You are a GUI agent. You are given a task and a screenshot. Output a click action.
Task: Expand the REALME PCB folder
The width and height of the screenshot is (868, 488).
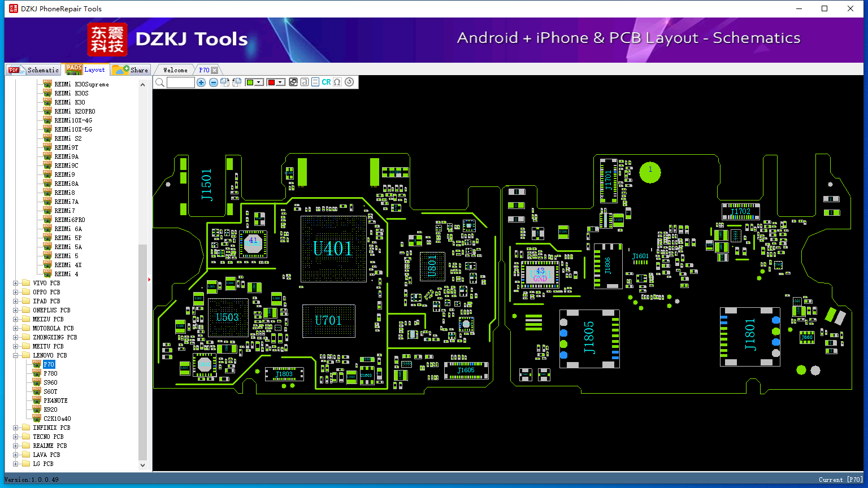(16, 446)
